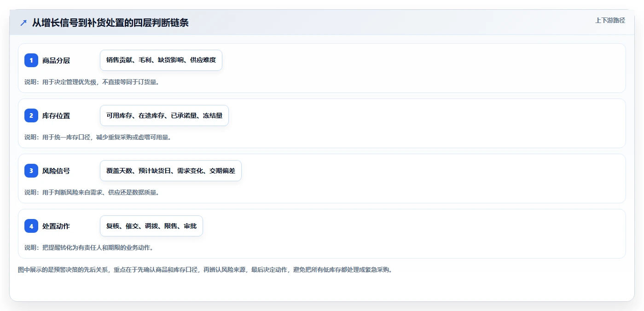This screenshot has width=644, height=311.
Task: Click the heading 从增长信号到补货处置的四层判断链条
Action: 110,23
